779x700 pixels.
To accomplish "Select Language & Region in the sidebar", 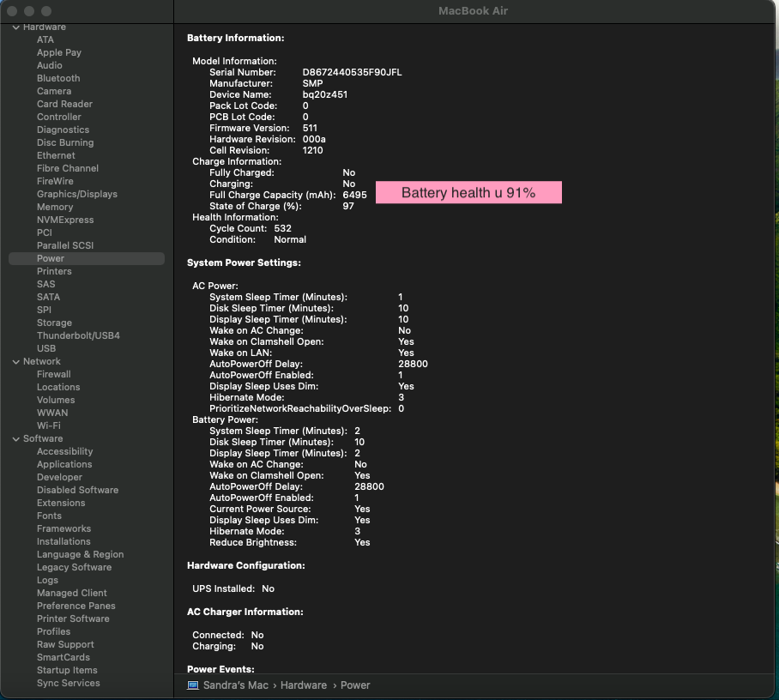I will [80, 555].
